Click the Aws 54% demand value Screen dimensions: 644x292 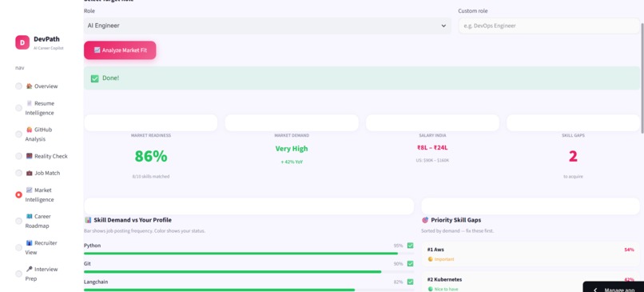pyautogui.click(x=629, y=250)
